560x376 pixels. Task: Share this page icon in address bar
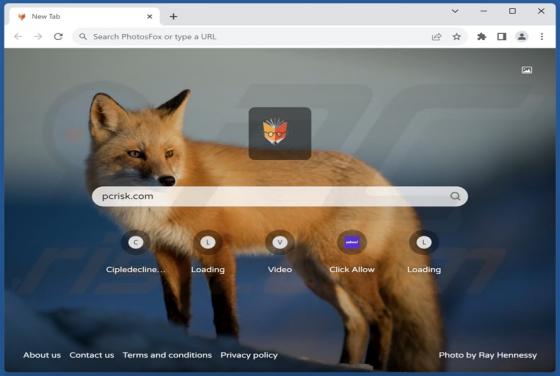(x=436, y=36)
